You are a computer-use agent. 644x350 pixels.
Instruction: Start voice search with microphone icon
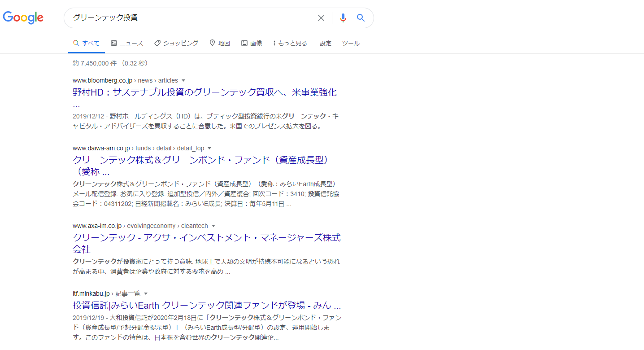pos(343,18)
